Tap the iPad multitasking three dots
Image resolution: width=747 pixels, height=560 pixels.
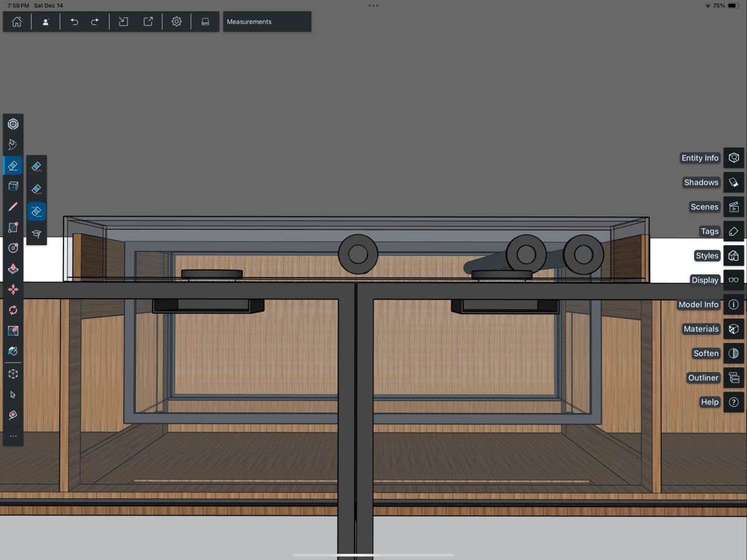[374, 6]
